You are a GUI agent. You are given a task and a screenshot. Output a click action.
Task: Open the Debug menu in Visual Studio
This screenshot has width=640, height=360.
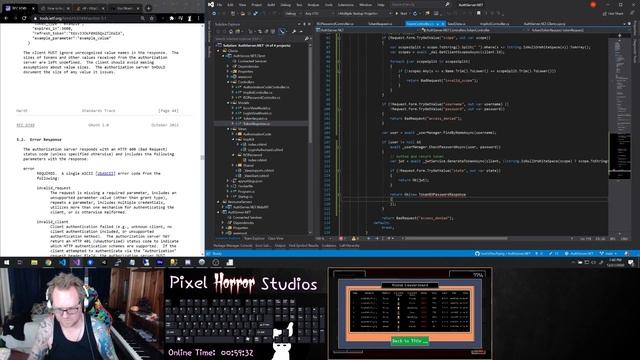coord(286,5)
